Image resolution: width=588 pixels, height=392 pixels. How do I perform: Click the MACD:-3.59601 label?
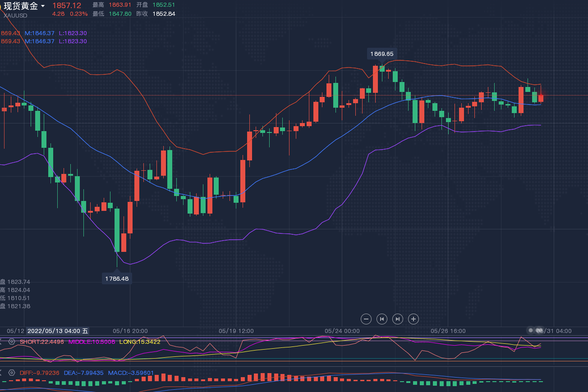point(131,373)
